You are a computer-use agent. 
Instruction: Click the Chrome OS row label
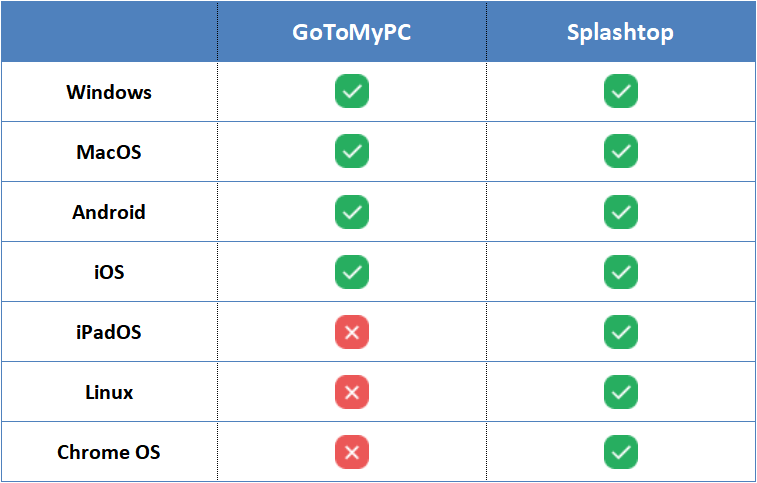109,452
